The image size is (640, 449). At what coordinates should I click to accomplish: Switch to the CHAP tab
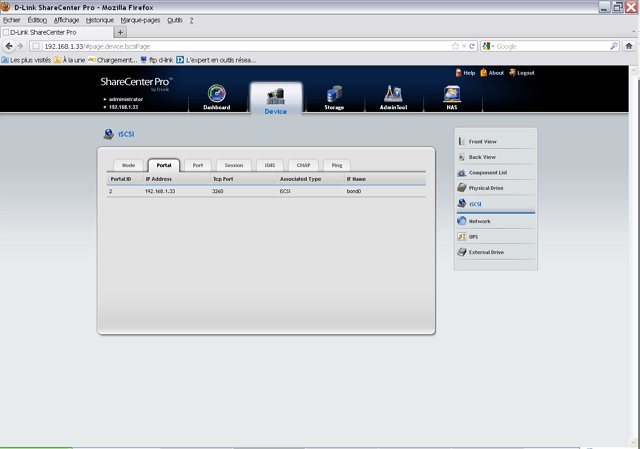(303, 165)
